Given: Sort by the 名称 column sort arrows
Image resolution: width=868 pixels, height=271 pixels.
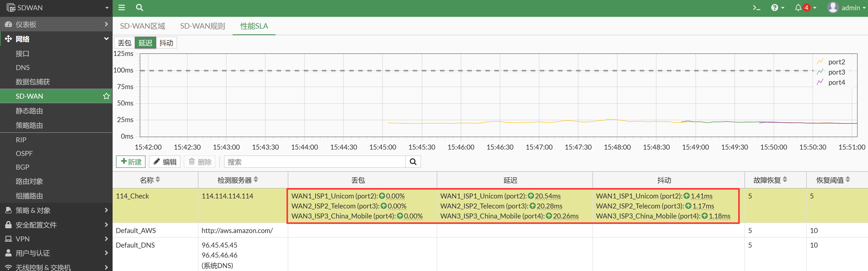Looking at the screenshot, I should point(158,180).
